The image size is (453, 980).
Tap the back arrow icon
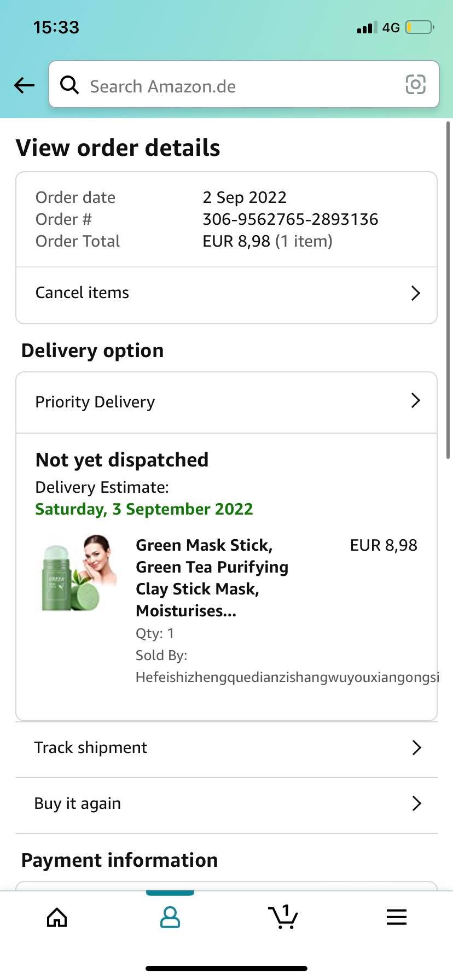(x=24, y=85)
